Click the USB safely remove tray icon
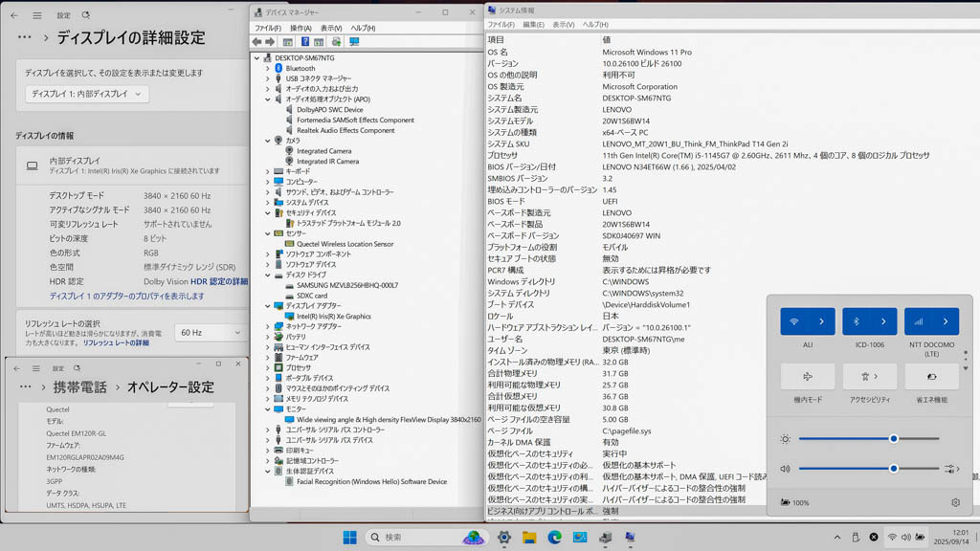This screenshot has height=551, width=980. 856,538
